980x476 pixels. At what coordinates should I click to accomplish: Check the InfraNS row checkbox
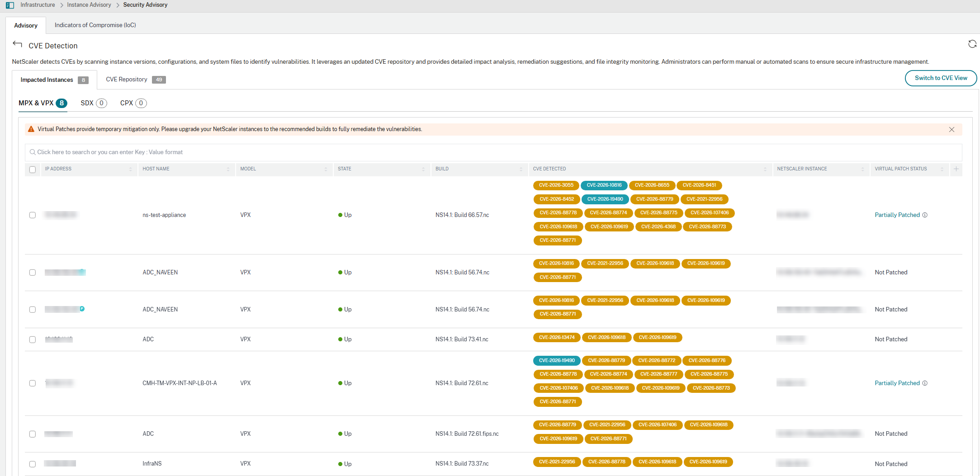click(33, 464)
